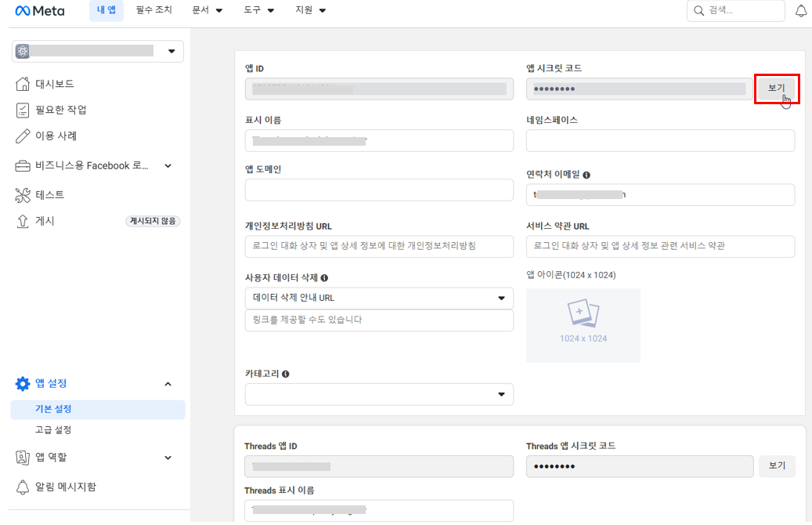Click info icon next to 연락처 이메일
Viewport: 812px width, 525px height.
(x=586, y=176)
